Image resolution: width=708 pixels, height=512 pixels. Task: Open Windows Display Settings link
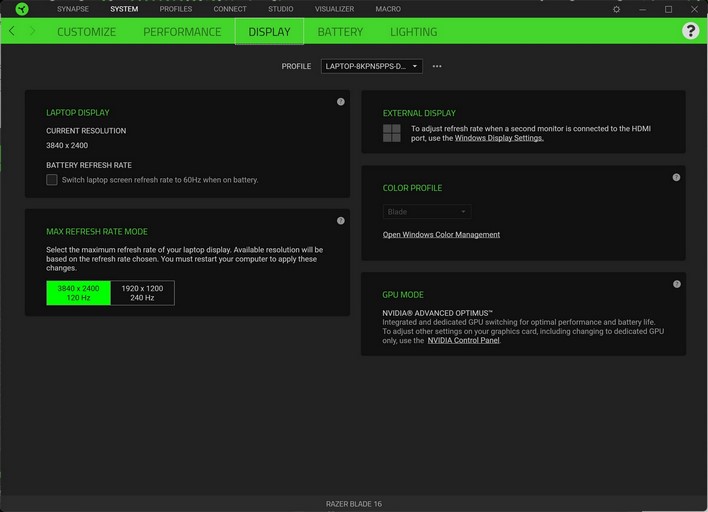tap(499, 138)
